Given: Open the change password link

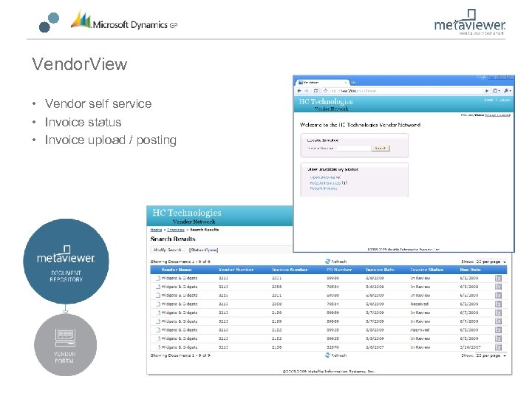Looking at the screenshot, I should (x=497, y=115).
